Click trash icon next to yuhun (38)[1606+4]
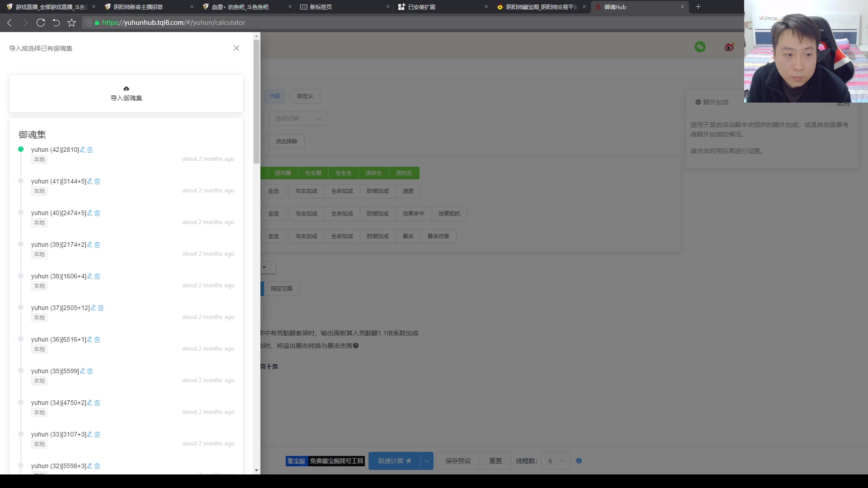Screen dimensions: 868x488 click(97, 276)
